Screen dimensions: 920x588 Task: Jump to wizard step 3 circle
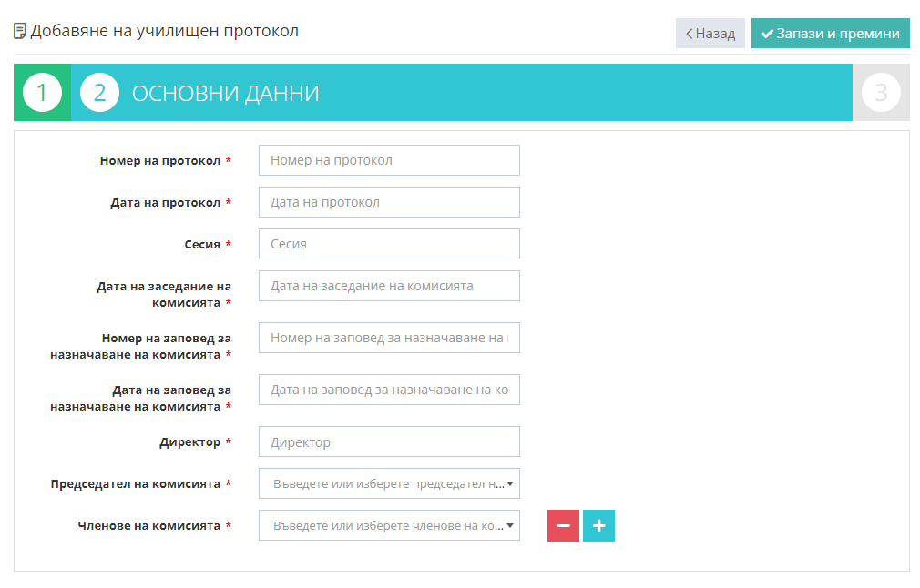tap(881, 93)
